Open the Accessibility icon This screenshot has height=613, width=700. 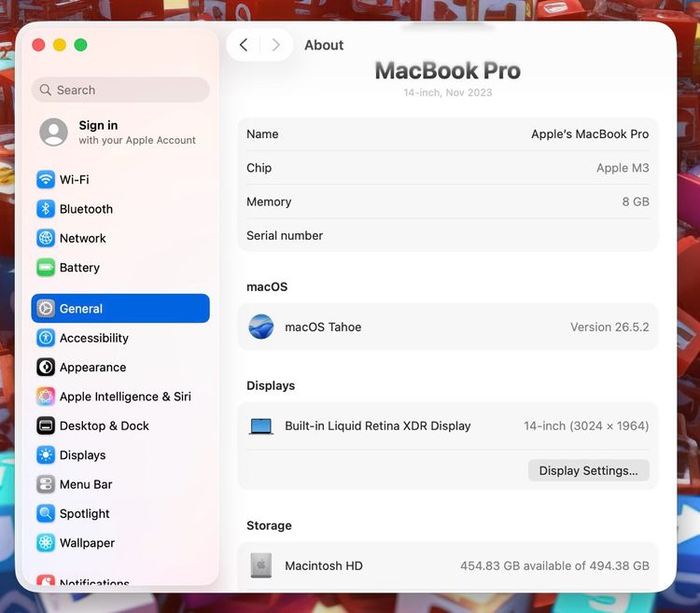point(46,338)
